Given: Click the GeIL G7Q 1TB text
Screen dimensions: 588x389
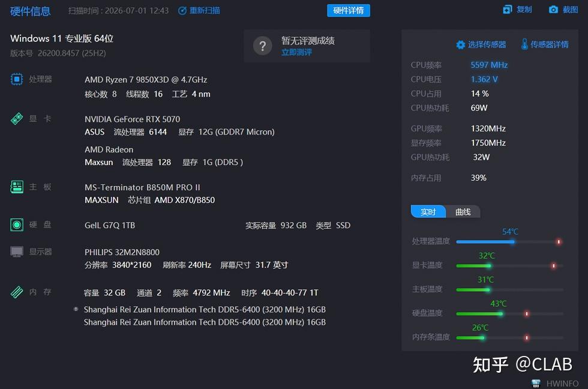Looking at the screenshot, I should pyautogui.click(x=110, y=226).
